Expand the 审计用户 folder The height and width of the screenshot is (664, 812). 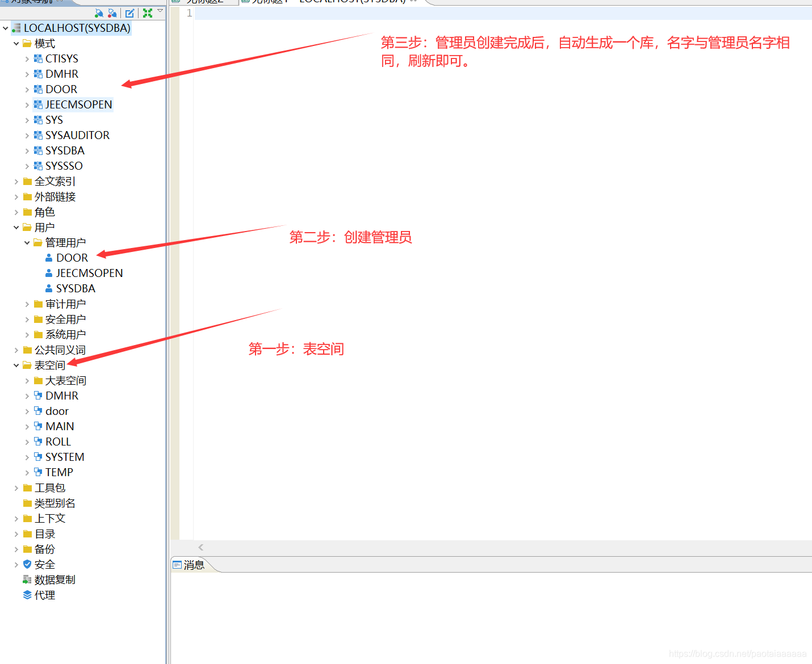(27, 304)
